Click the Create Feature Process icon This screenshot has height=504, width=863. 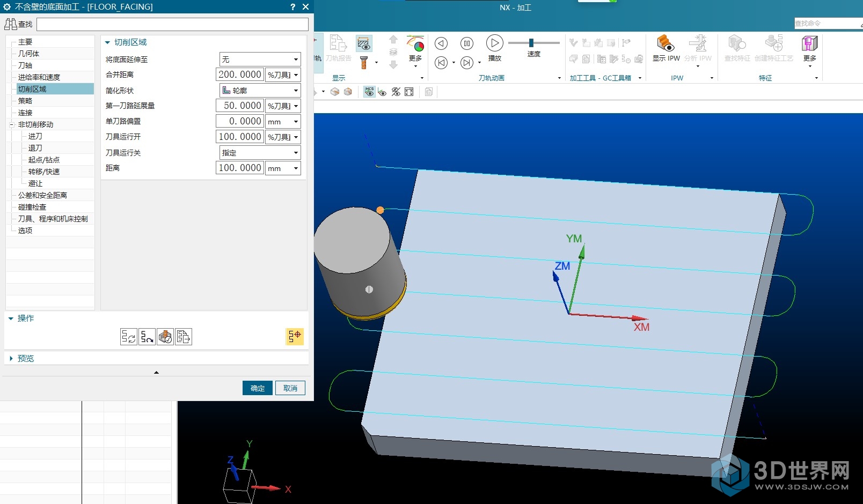click(x=774, y=48)
